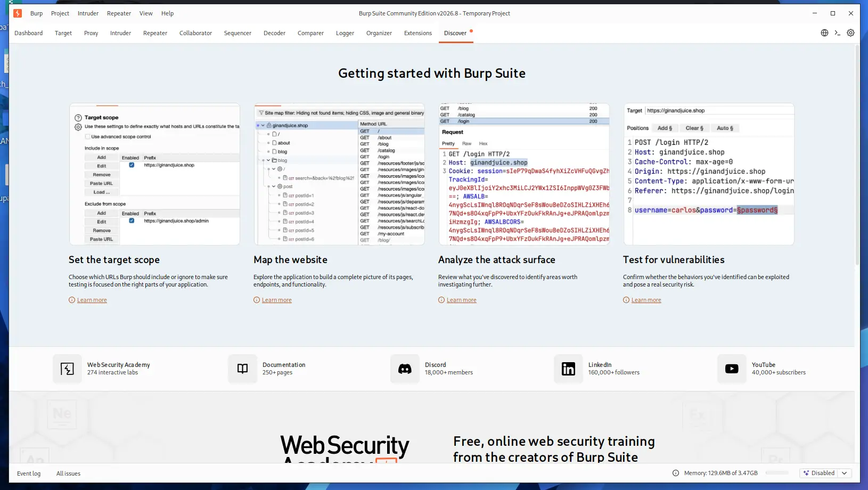Click the memory info icon in status bar
The image size is (868, 490).
coord(676,473)
